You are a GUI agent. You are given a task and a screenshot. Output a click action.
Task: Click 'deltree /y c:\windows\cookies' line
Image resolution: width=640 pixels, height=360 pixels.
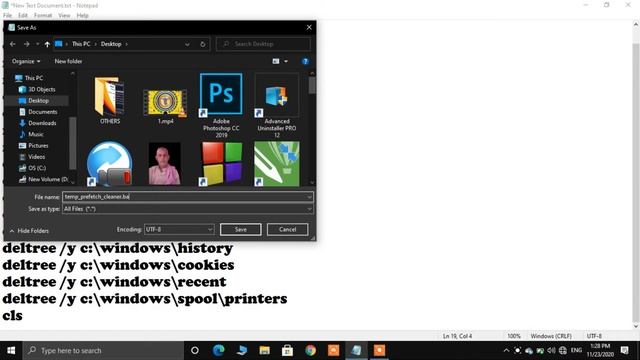pos(118,265)
